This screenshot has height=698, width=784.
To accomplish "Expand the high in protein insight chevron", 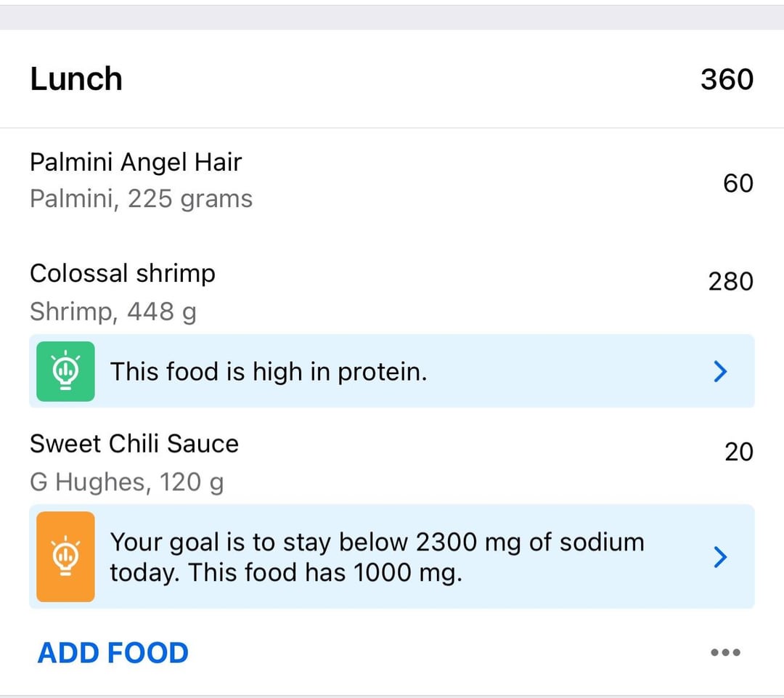I will click(x=720, y=371).
